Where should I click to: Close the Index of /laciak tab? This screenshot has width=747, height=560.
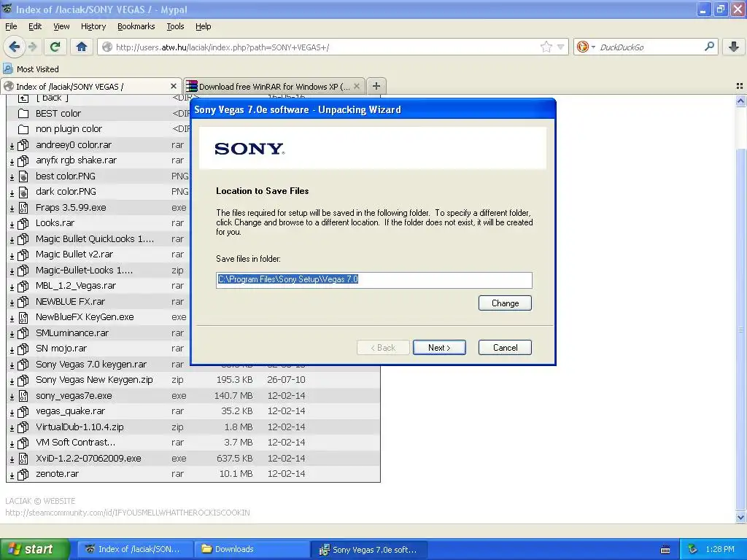pyautogui.click(x=174, y=86)
